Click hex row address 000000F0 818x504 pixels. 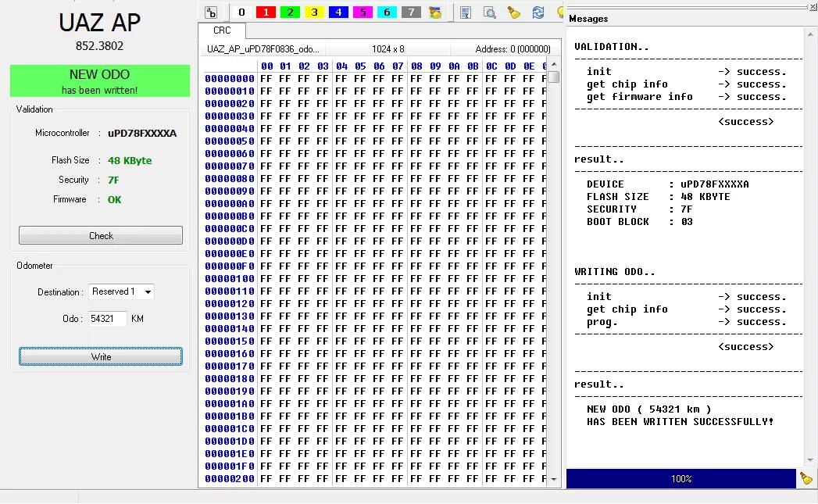[230, 266]
